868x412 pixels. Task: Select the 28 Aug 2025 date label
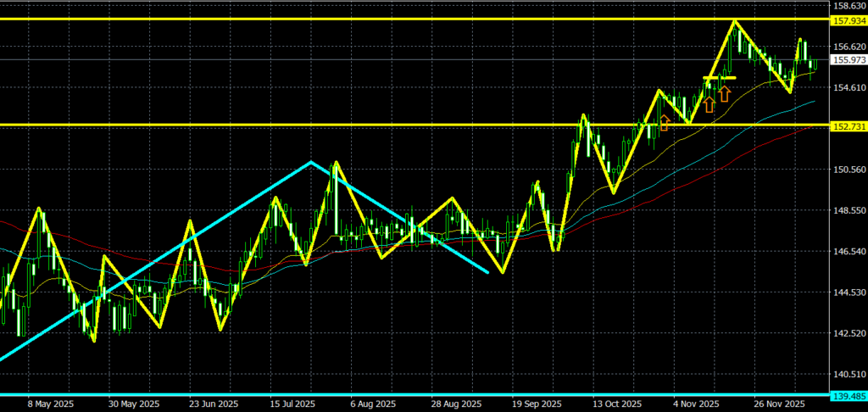(458, 404)
